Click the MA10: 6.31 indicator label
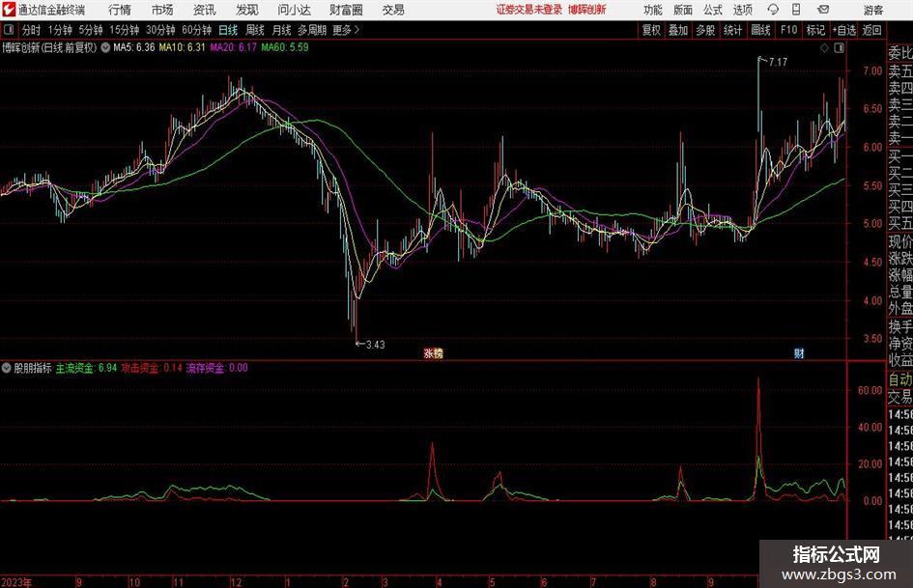Screen dimensions: 913x588 point(183,47)
